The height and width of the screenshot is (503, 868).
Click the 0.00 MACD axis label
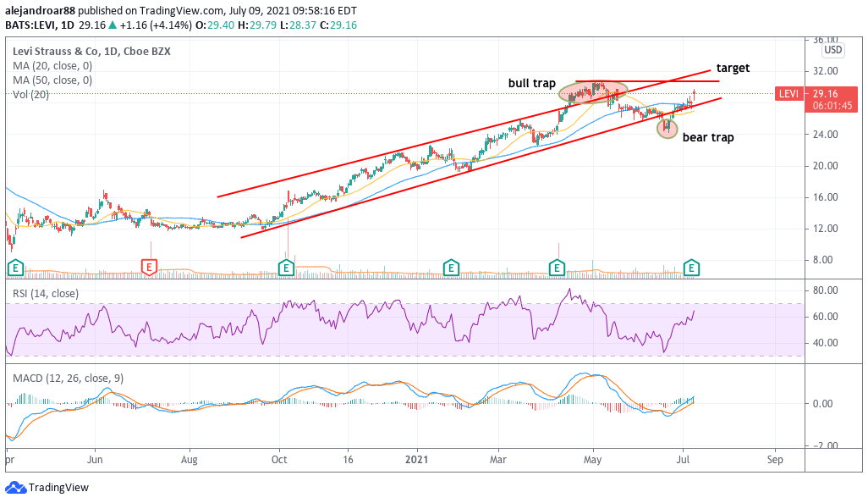(x=822, y=403)
